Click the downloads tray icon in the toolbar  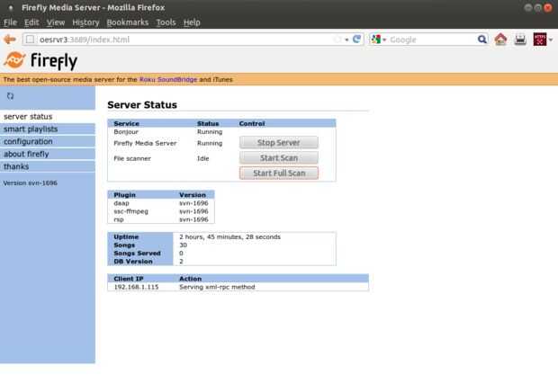[520, 39]
